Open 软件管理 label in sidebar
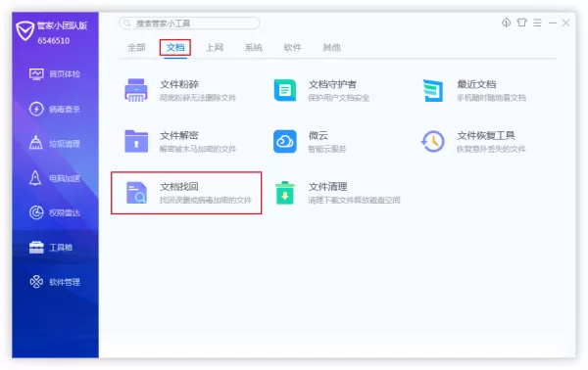This screenshot has width=588, height=370. [x=65, y=282]
